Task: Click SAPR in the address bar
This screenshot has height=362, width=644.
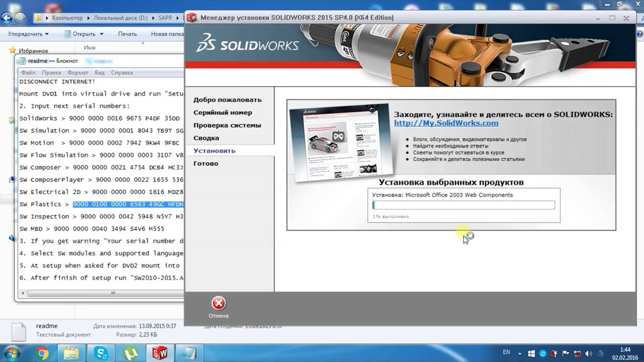Action: click(x=166, y=18)
